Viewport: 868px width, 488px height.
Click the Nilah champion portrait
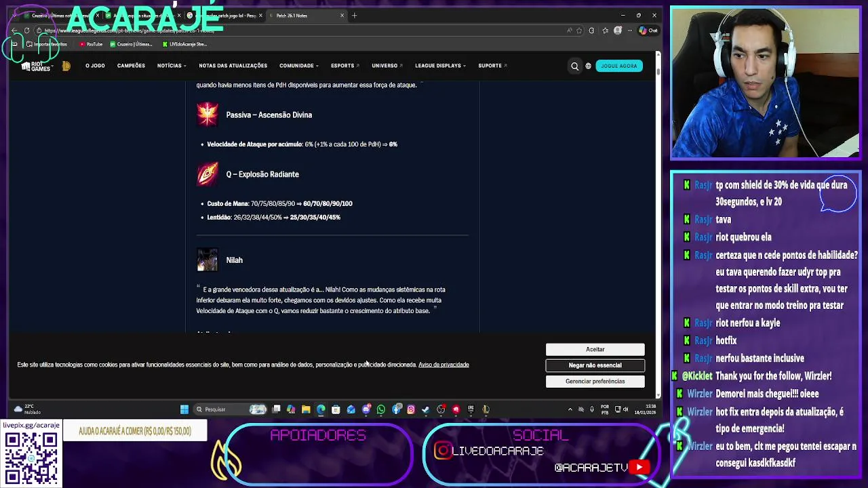point(208,260)
